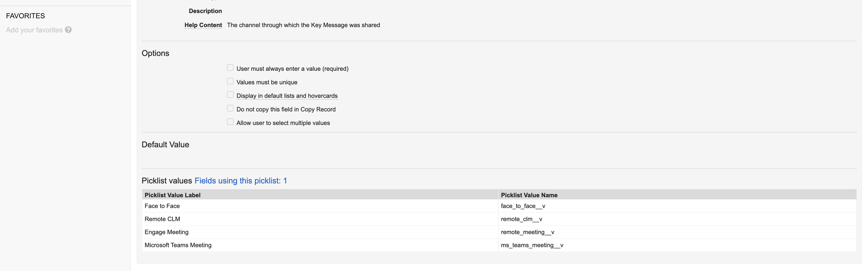
Task: Click the favorites help question mark icon
Action: click(68, 30)
